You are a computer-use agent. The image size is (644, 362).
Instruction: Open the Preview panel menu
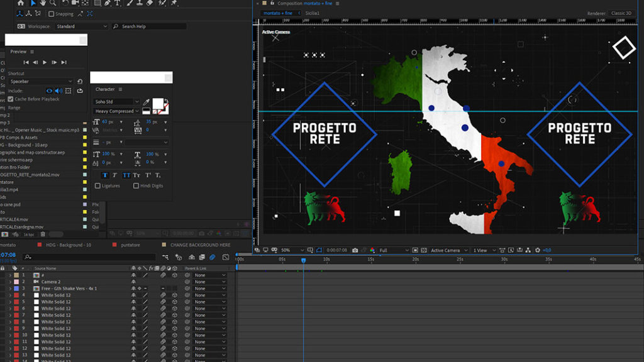pos(32,52)
